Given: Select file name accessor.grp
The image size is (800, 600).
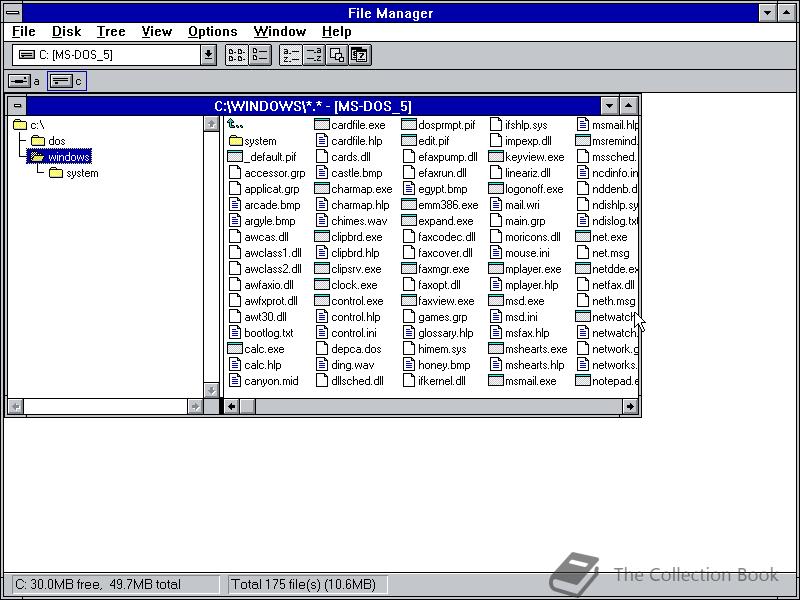Looking at the screenshot, I should [x=274, y=173].
